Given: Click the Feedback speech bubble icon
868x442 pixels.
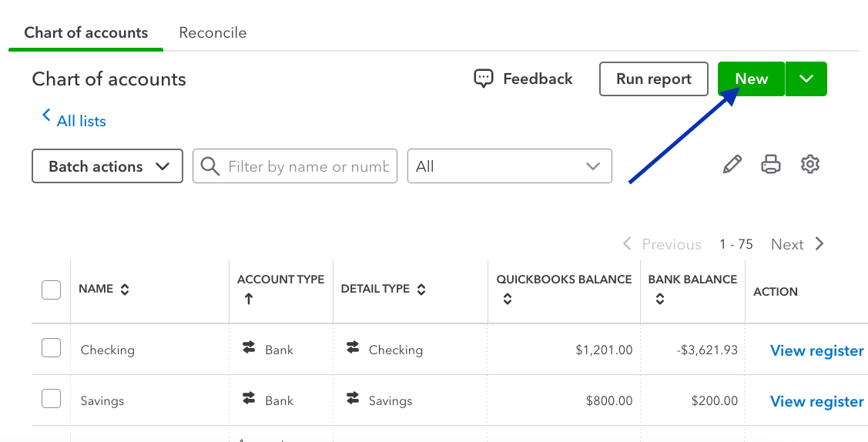Looking at the screenshot, I should point(484,79).
